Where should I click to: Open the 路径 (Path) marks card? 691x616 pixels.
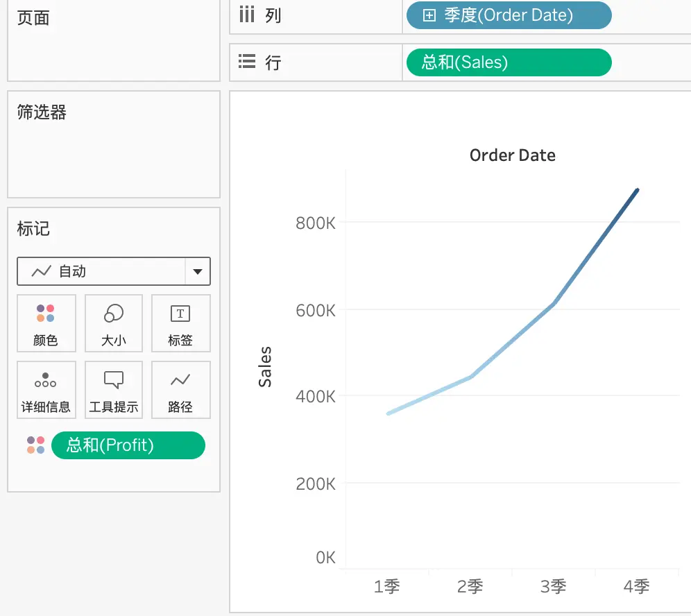pos(180,390)
